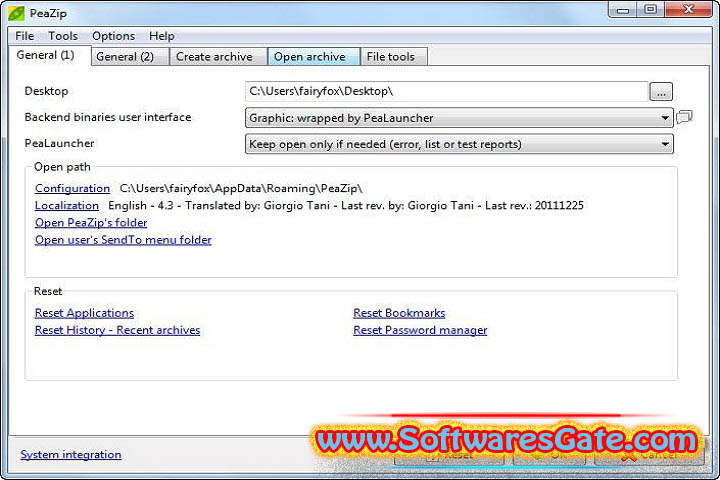Click Reset Bookmarks link
This screenshot has width=720, height=480.
tap(399, 313)
